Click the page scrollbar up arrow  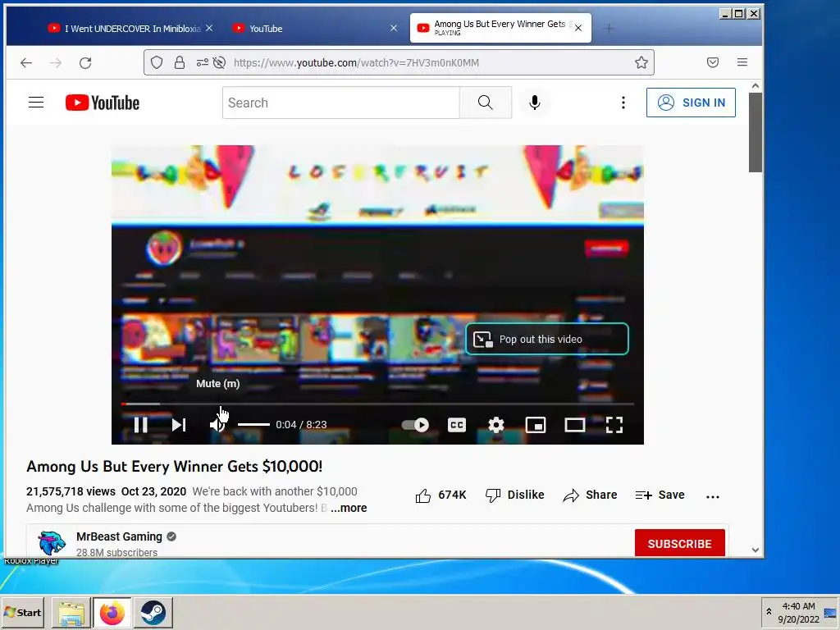tap(756, 85)
